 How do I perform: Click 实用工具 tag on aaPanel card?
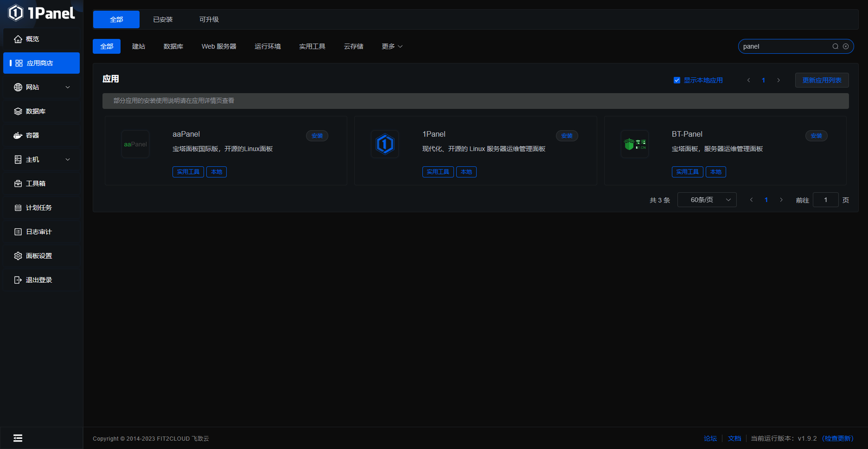point(188,172)
